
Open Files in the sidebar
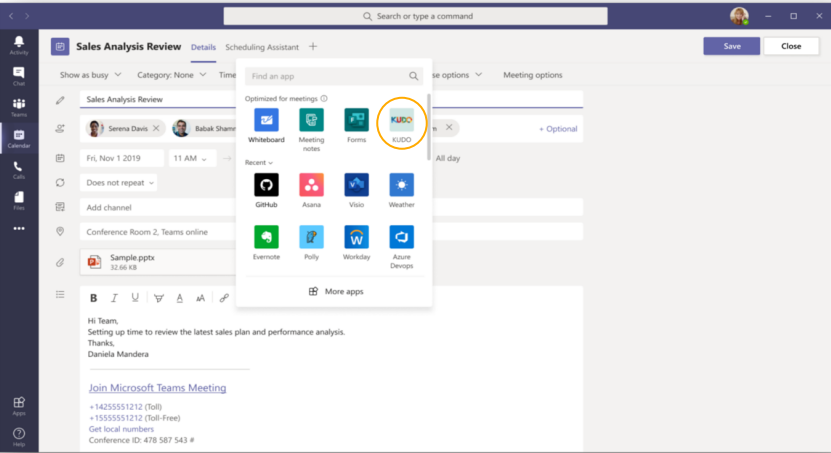[x=19, y=201]
